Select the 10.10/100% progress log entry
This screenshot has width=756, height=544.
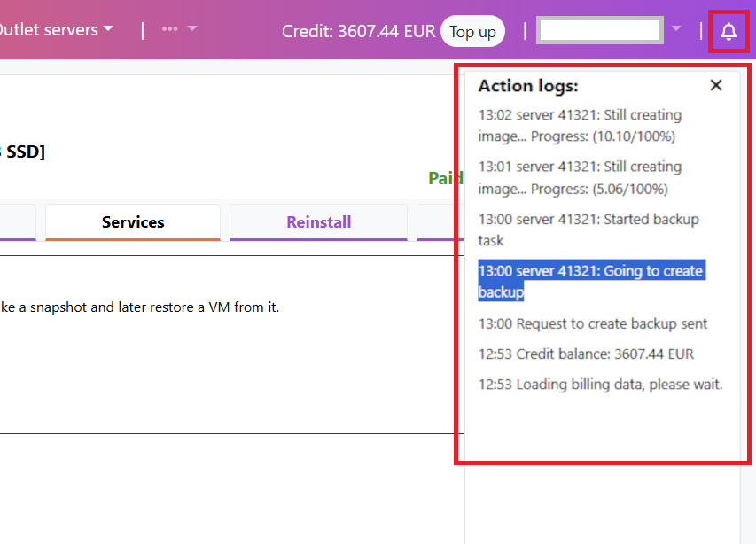coord(580,126)
